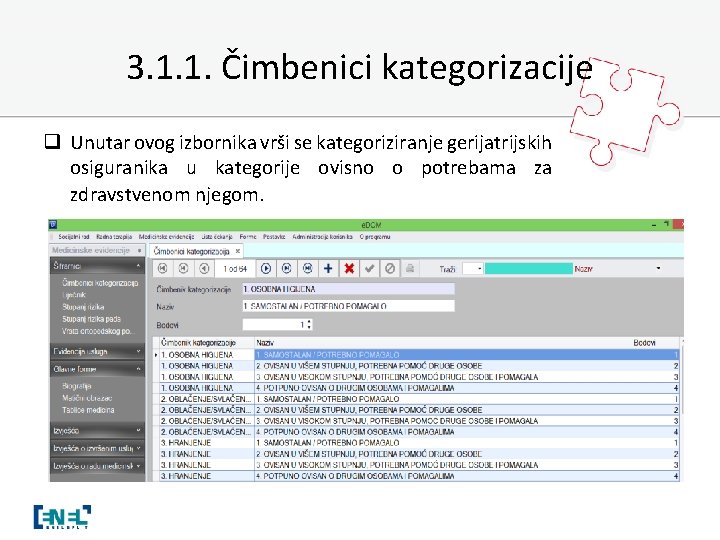Click the Bodovi spinner arrows
Image resolution: width=720 pixels, height=540 pixels.
tap(309, 325)
